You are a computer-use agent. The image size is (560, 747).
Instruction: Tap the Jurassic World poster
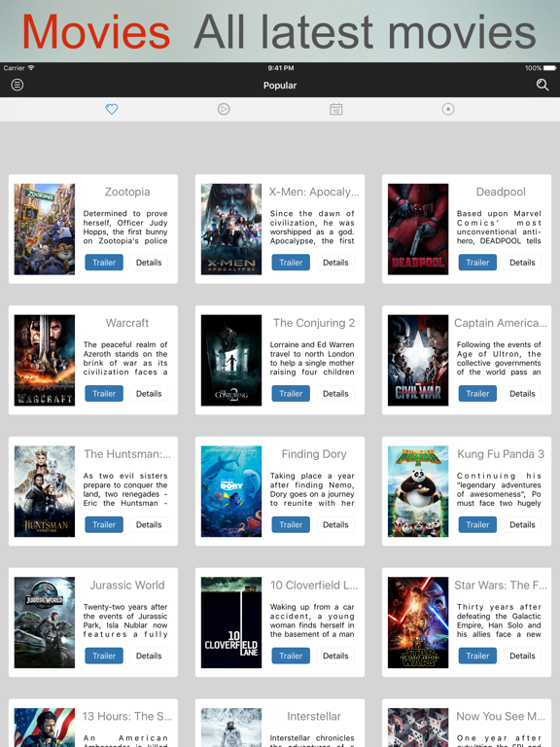(x=45, y=622)
